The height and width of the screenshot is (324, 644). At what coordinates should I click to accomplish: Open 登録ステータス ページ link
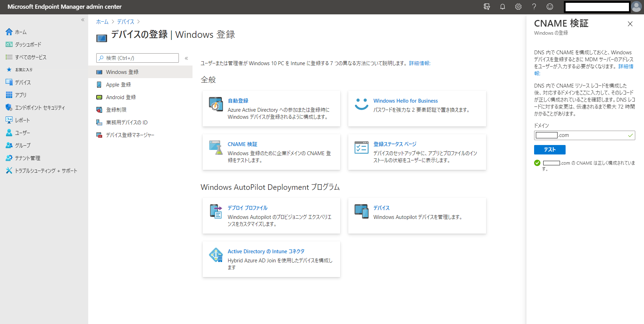tap(395, 144)
